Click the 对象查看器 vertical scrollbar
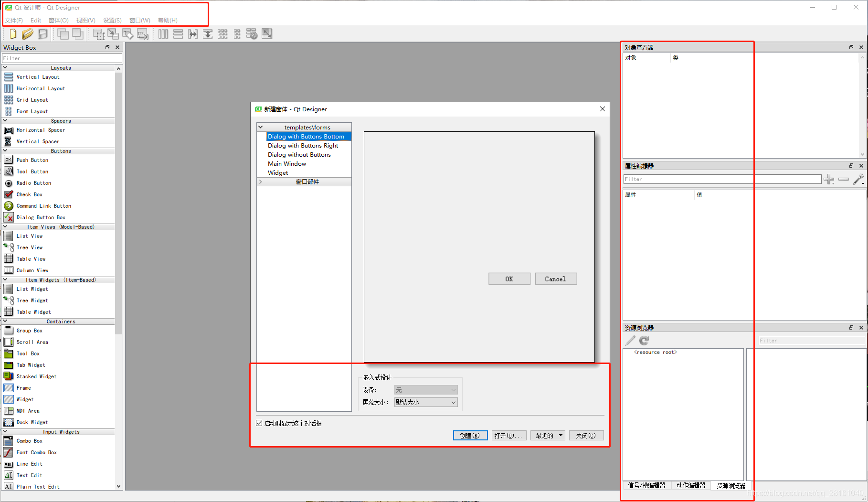868x502 pixels. pyautogui.click(x=862, y=106)
